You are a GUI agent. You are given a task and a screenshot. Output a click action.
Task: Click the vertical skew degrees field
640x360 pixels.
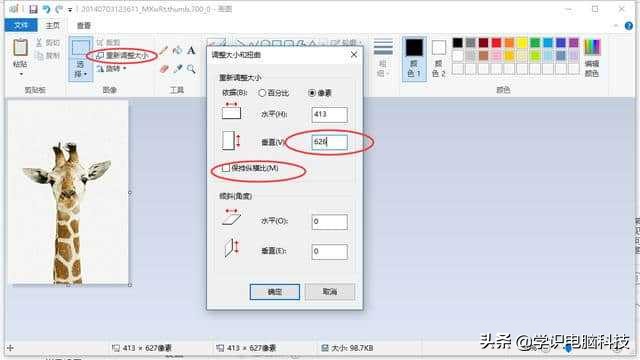329,251
